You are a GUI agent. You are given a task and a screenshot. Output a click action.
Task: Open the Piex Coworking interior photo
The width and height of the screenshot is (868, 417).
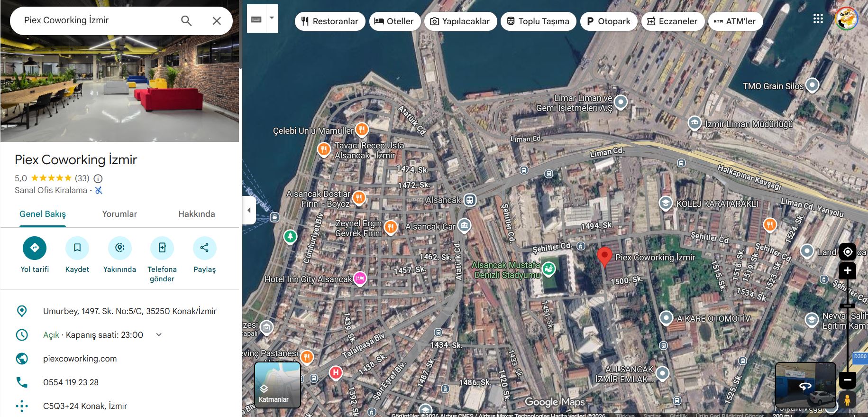coord(119,88)
